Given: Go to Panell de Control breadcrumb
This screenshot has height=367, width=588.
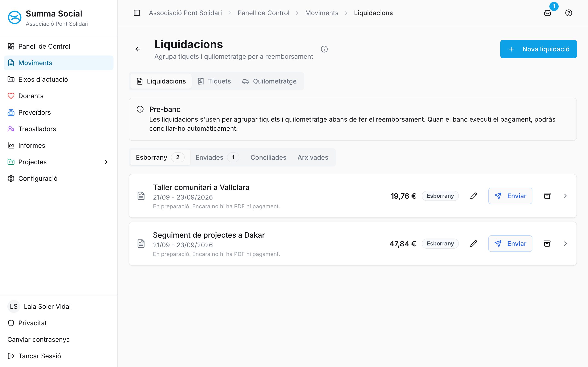Looking at the screenshot, I should pos(263,13).
